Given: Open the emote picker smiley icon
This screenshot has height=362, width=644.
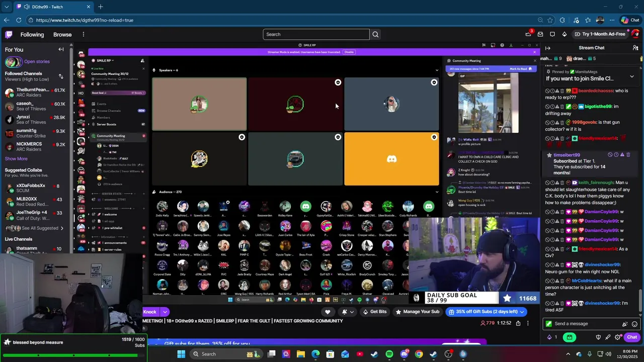Looking at the screenshot, I should pyautogui.click(x=634, y=324).
